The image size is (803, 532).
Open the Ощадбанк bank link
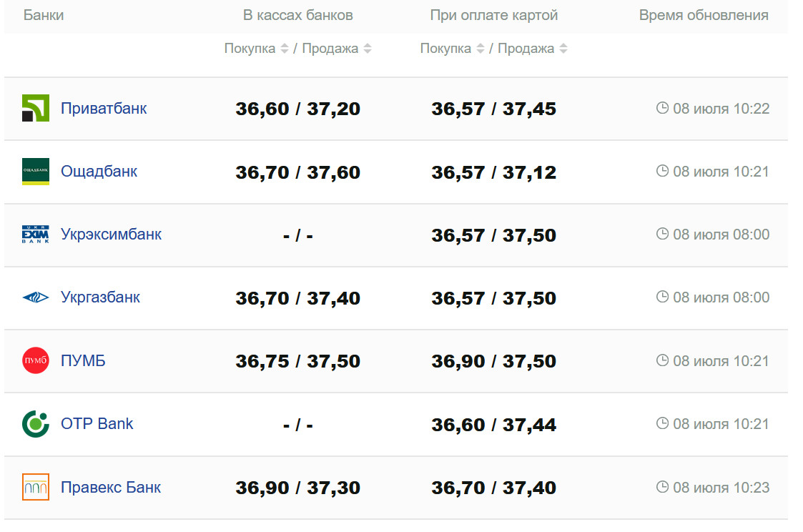click(x=99, y=172)
